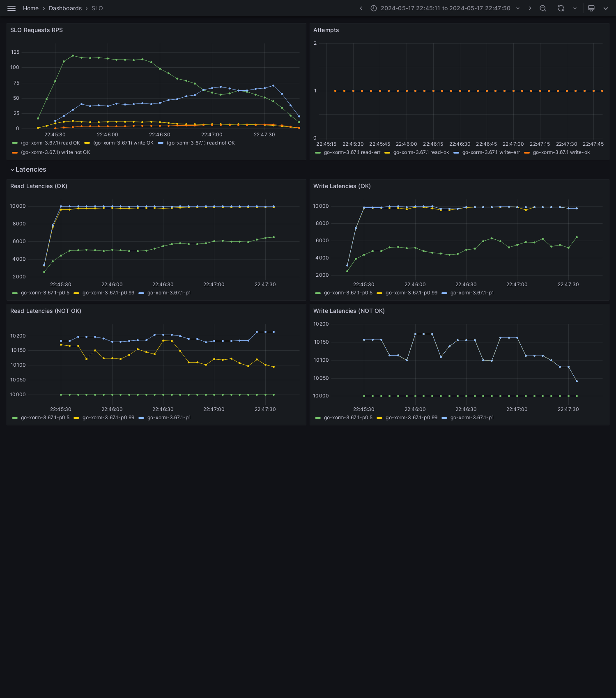The width and height of the screenshot is (616, 698).
Task: Toggle p0.99 series in Write Latencies (OK)
Action: [x=411, y=293]
